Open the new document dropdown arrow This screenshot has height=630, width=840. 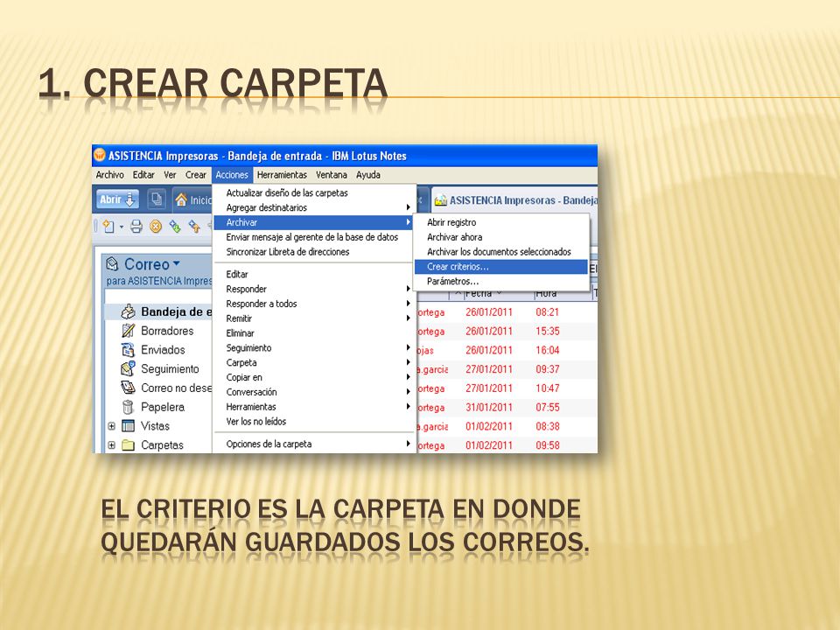(121, 227)
